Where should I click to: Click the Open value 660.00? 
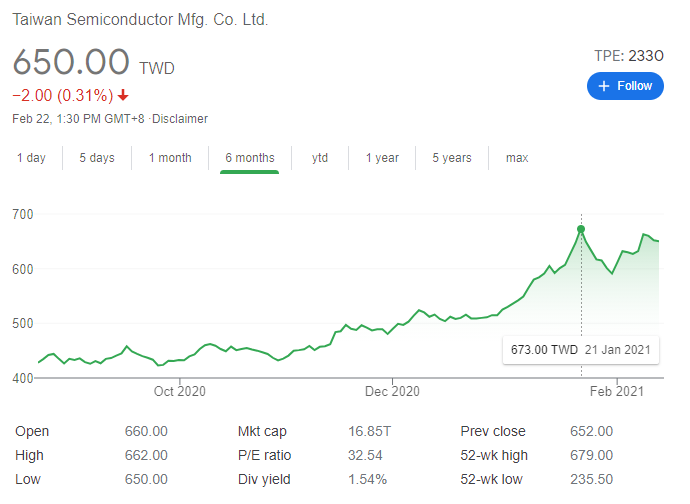tap(146, 431)
